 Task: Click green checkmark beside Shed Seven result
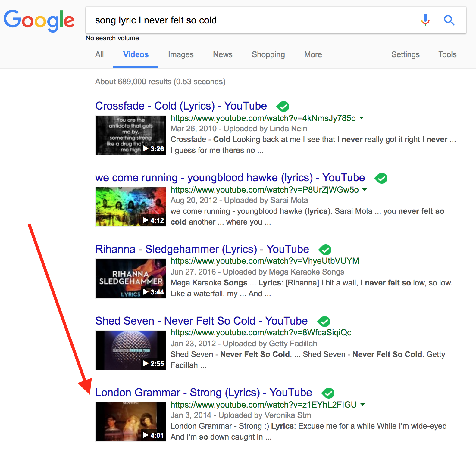click(x=324, y=321)
